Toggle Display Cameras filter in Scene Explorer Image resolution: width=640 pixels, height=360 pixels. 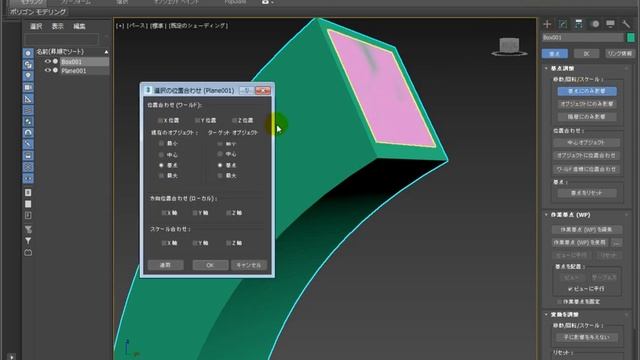click(x=28, y=87)
